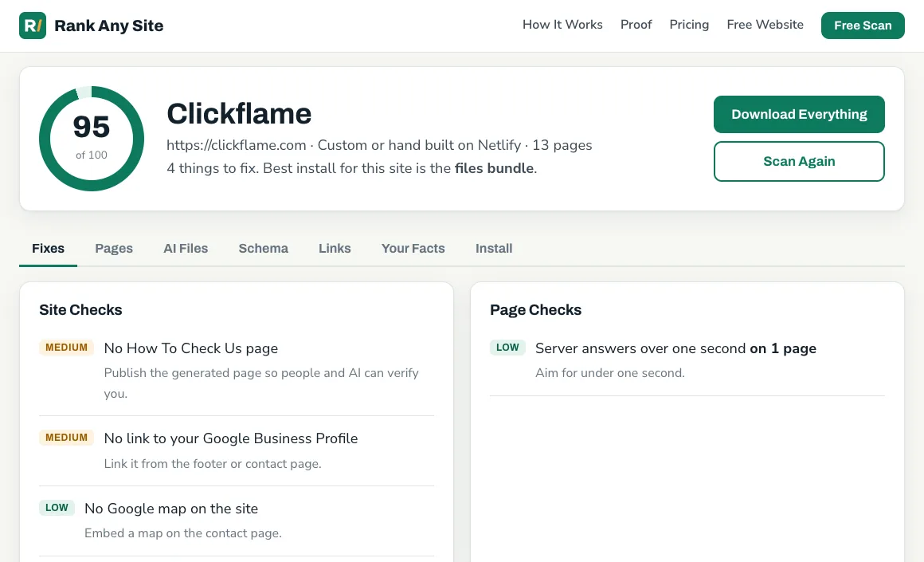Switch to the Schema tab
This screenshot has height=562, width=924.
coord(264,248)
